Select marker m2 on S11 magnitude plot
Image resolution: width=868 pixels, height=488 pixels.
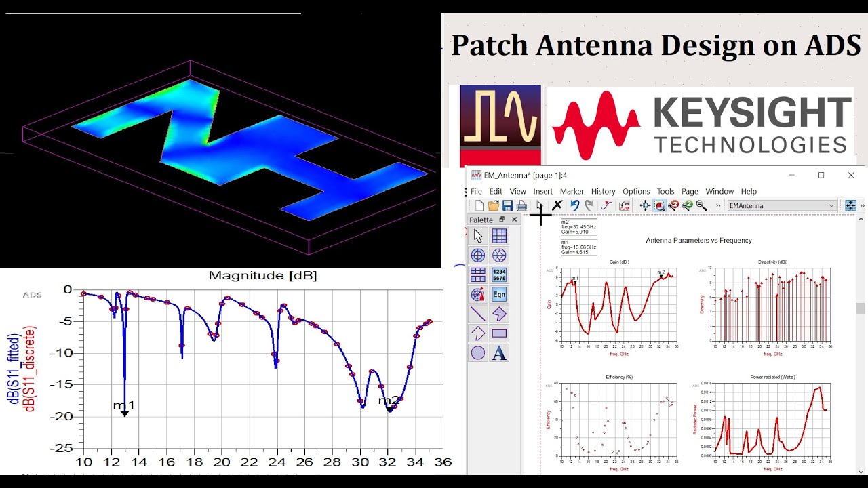(x=389, y=403)
